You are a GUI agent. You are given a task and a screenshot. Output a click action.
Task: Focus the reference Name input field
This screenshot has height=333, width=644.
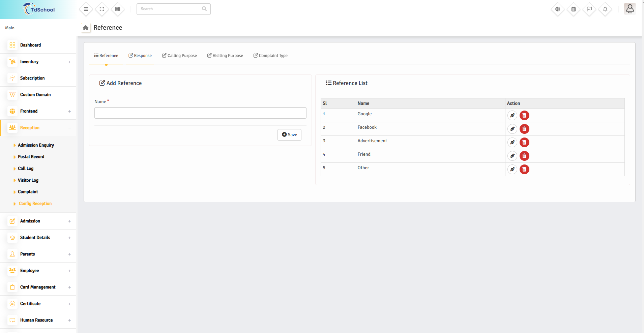(200, 113)
